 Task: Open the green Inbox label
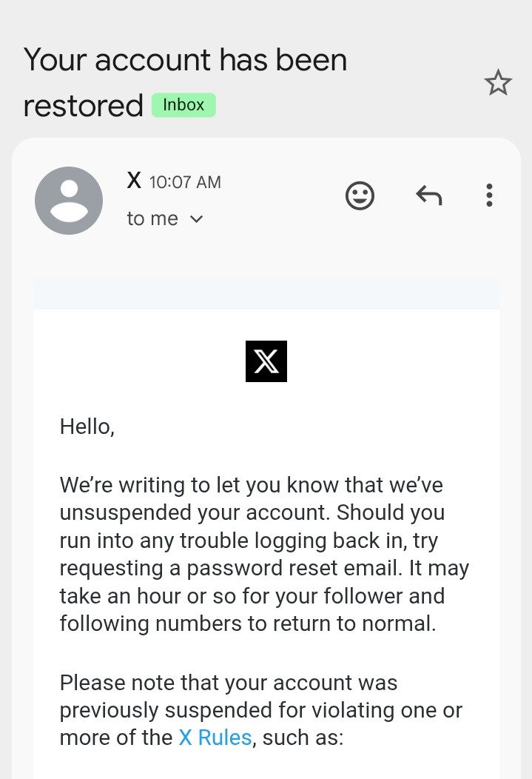click(x=183, y=105)
